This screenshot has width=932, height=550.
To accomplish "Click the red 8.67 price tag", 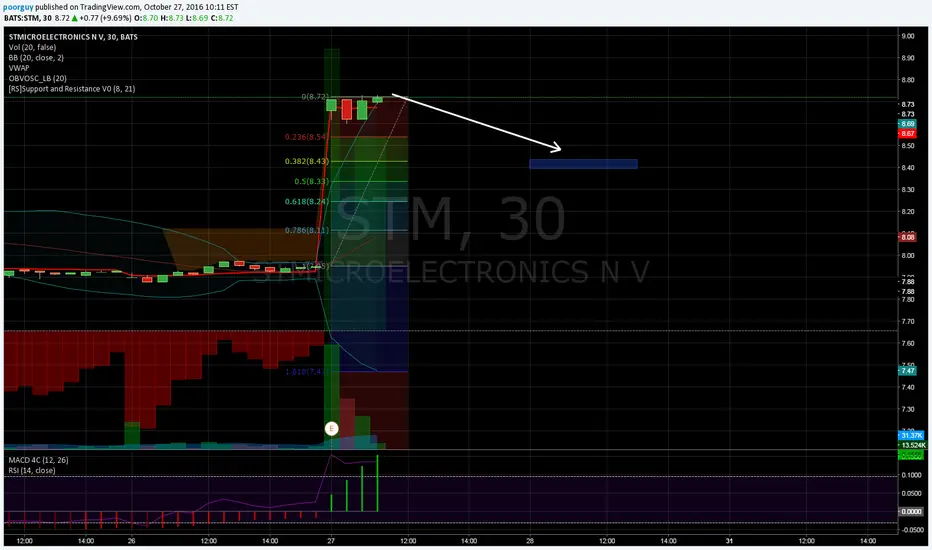I will 908,134.
